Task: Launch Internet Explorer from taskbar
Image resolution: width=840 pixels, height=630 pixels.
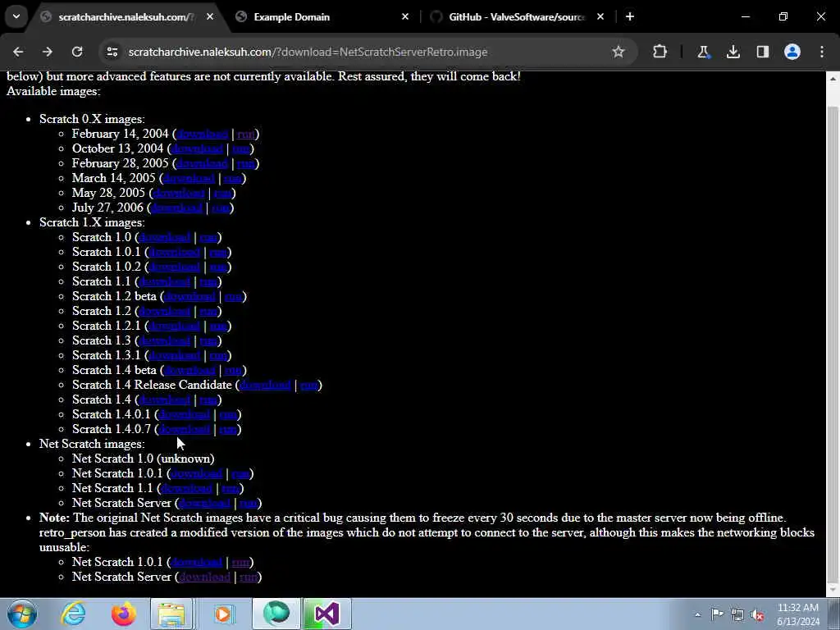Action: click(73, 614)
